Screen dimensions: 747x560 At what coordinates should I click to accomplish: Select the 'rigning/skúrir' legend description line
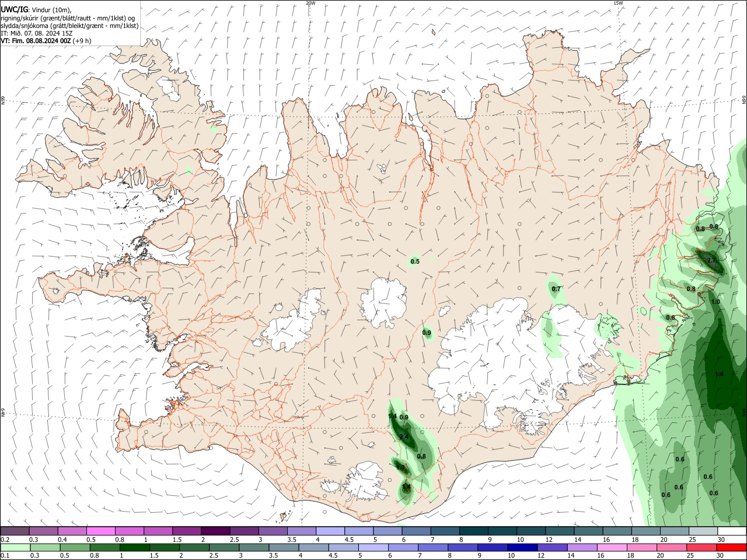click(x=68, y=18)
